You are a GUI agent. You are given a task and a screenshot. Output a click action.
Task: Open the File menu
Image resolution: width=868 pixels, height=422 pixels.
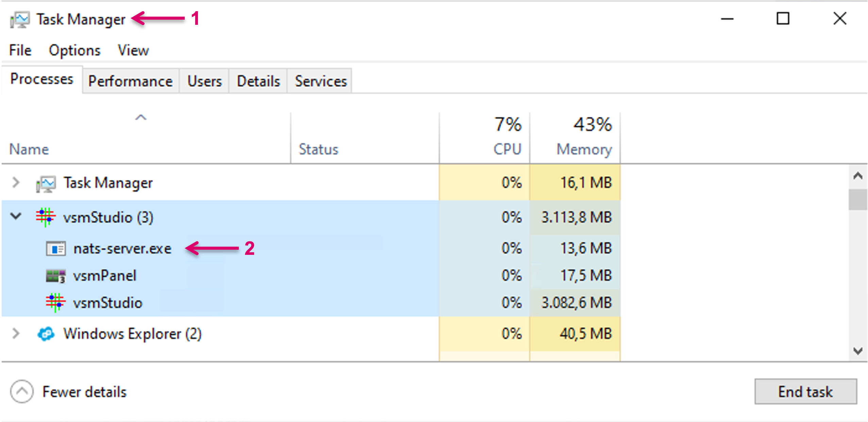(x=20, y=51)
